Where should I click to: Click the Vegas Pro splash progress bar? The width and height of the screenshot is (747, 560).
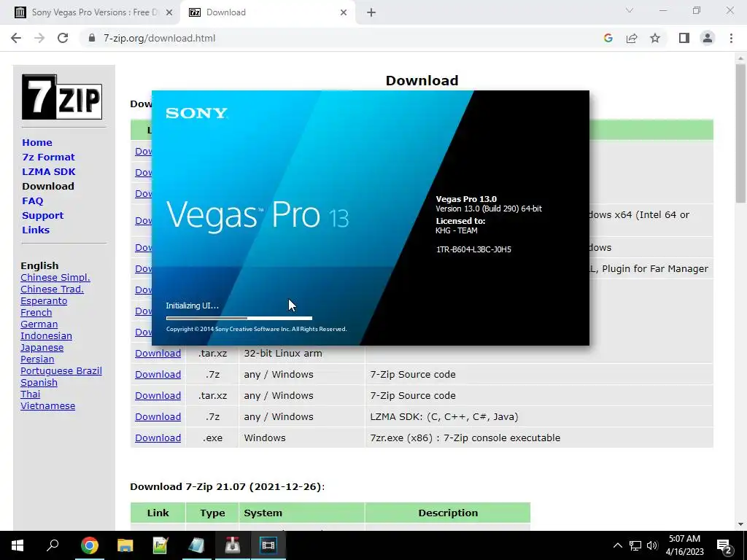coord(239,318)
